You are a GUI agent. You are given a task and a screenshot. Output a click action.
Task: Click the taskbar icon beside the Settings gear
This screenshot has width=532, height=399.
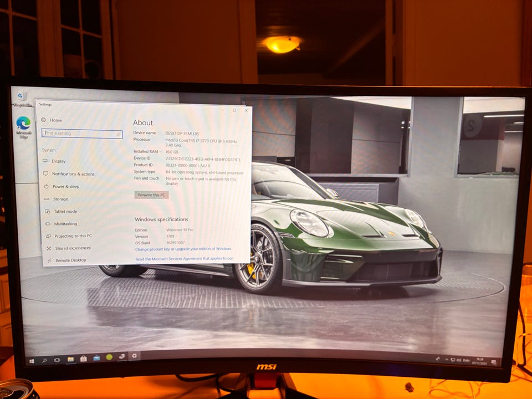point(121,356)
